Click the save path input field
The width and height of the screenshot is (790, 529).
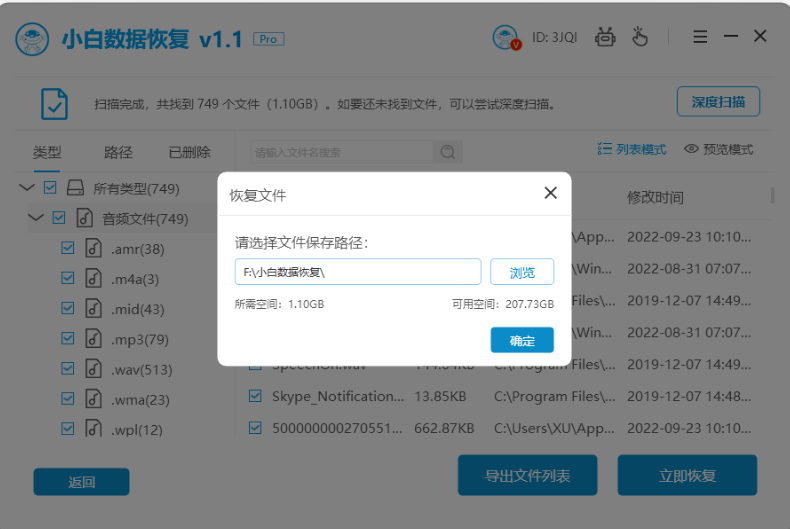tap(357, 272)
